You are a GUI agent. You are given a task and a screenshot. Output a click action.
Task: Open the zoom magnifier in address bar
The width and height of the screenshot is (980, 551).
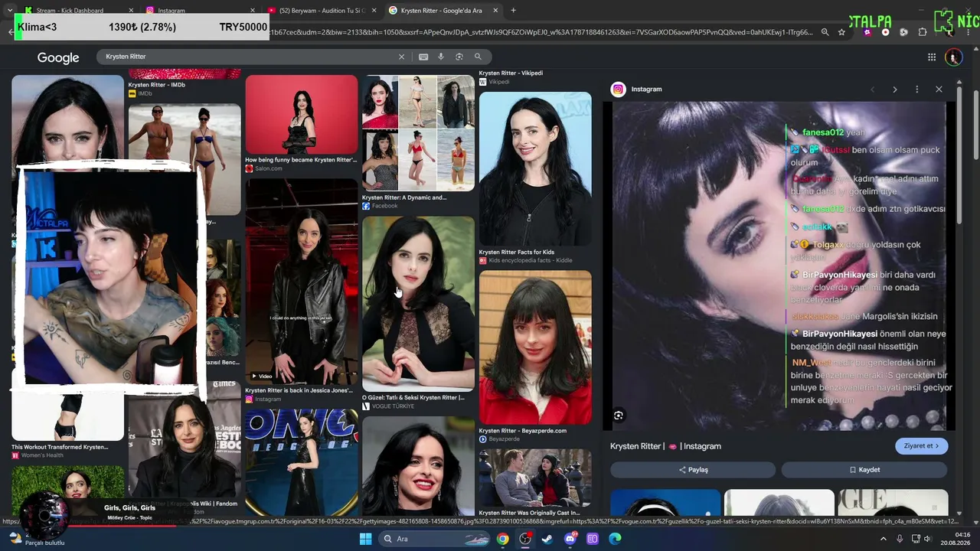point(825,32)
